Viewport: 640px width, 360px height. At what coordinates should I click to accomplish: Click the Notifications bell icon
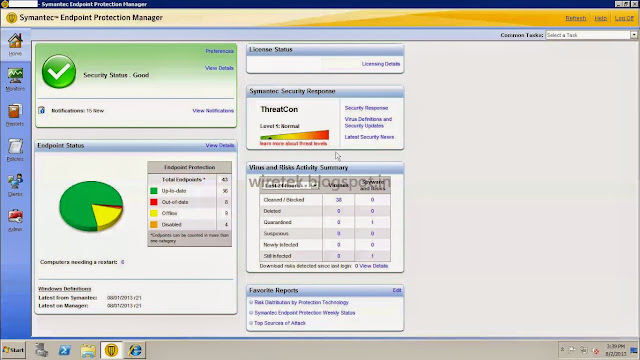(x=42, y=110)
